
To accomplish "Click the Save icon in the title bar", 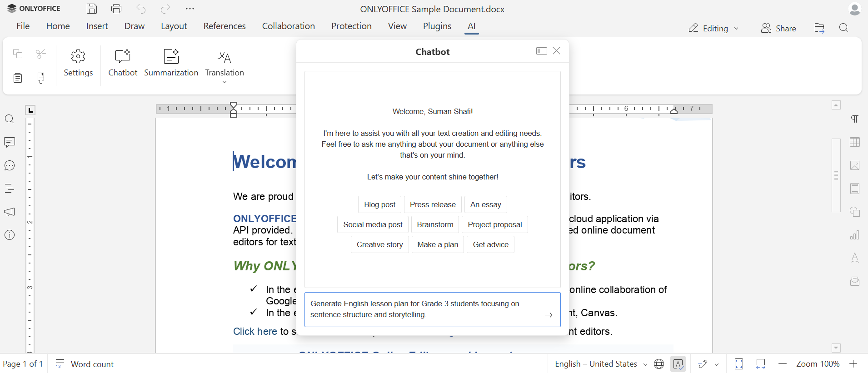I will 92,9.
